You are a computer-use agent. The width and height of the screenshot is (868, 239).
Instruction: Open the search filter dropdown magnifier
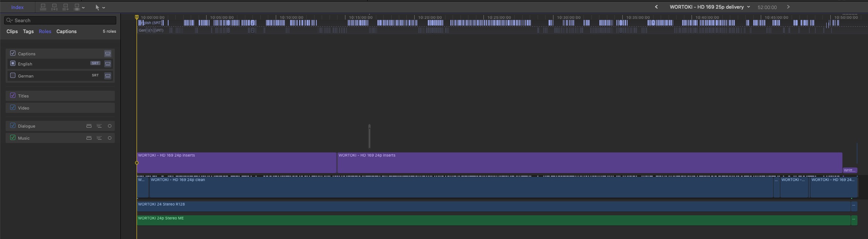point(9,20)
